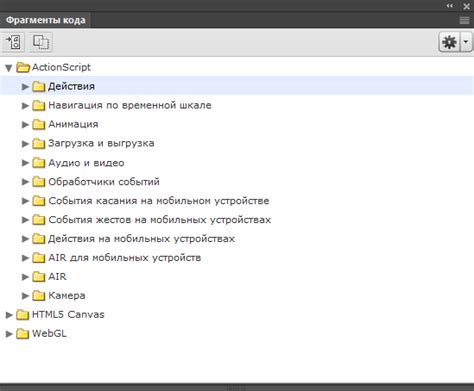Click the Анимация folder icon
This screenshot has height=391, width=474.
click(x=39, y=124)
